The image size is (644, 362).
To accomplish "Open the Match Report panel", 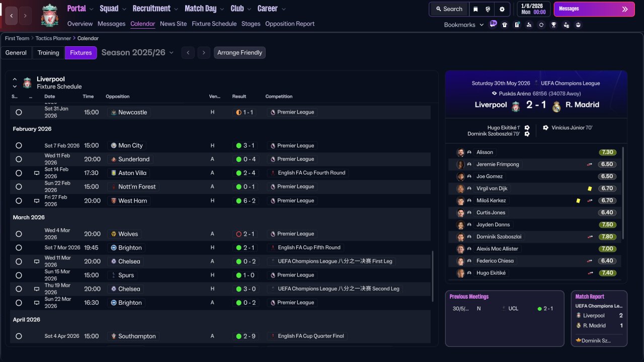I will pos(599,318).
